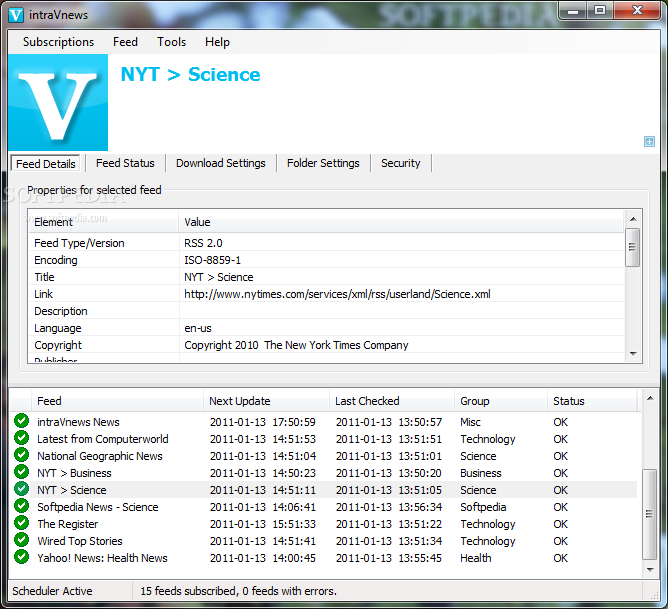Click status icon for Latest from Computerworld
The image size is (668, 609).
coord(21,438)
